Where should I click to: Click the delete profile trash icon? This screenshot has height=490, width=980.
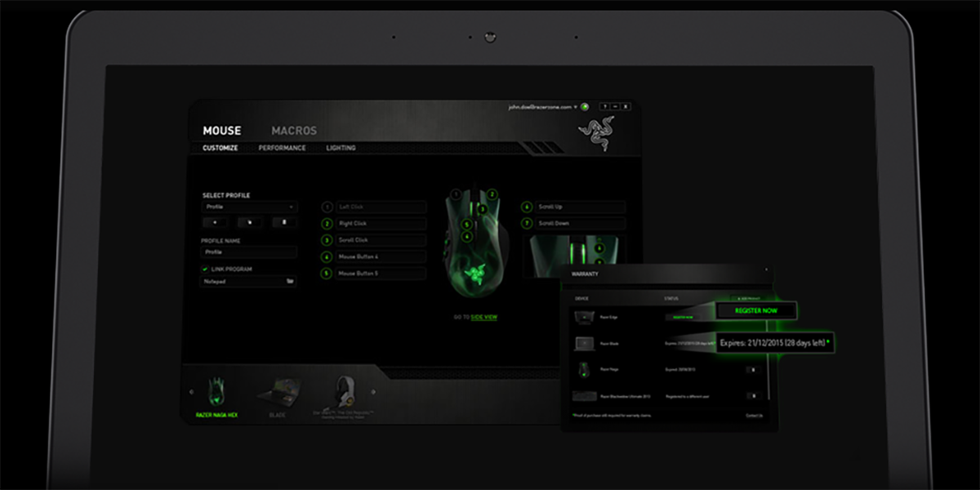click(284, 222)
